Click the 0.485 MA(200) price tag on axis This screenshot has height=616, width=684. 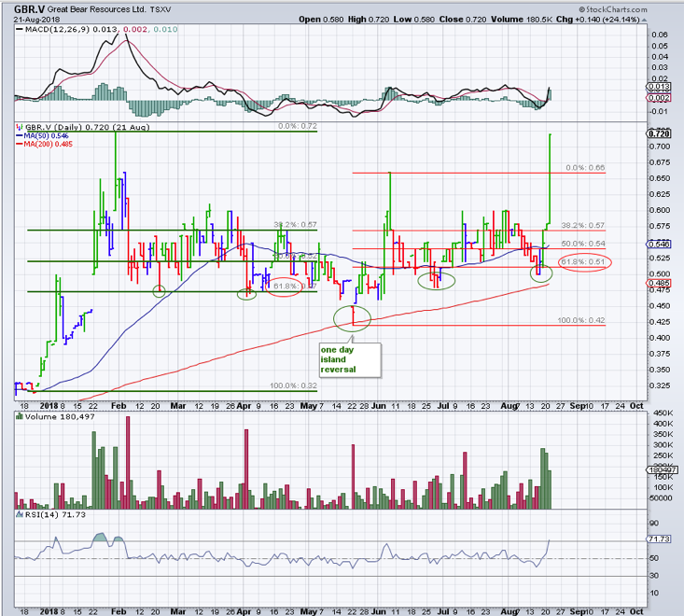coord(658,283)
